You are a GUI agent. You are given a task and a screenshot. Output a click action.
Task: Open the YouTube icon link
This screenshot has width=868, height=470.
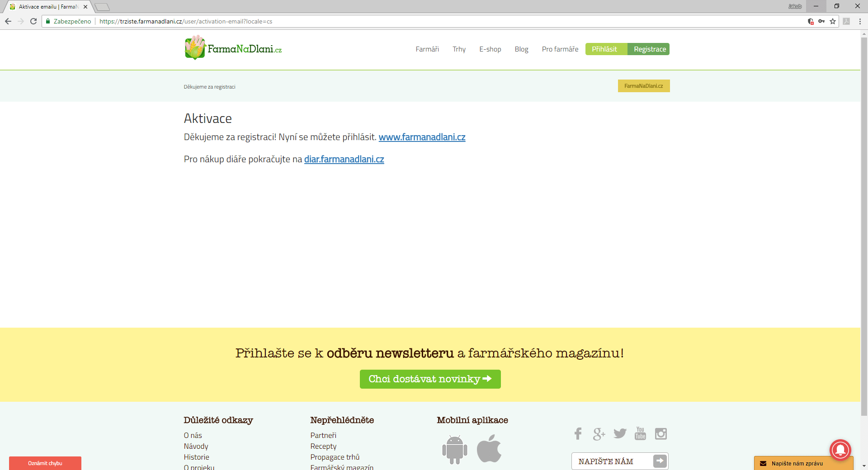click(640, 434)
